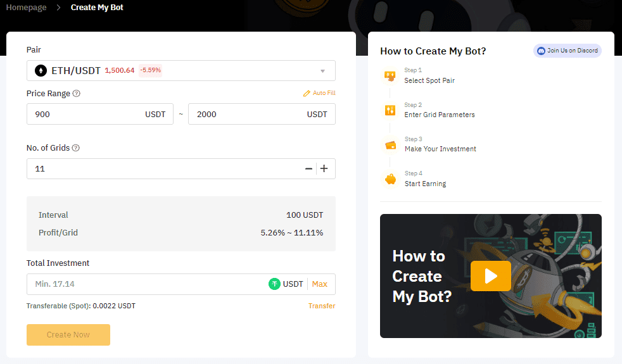622x364 pixels.
Task: Click the No. of Grids label
Action: point(48,148)
